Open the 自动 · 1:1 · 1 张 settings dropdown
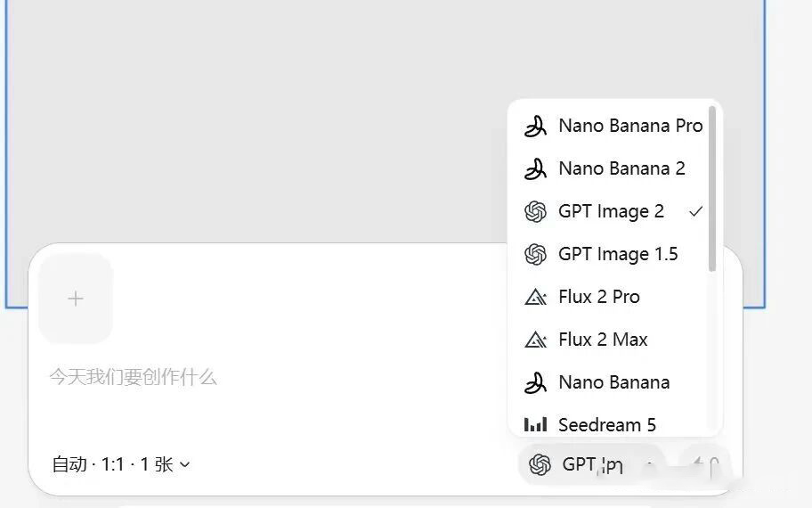The image size is (812, 508). (x=121, y=464)
